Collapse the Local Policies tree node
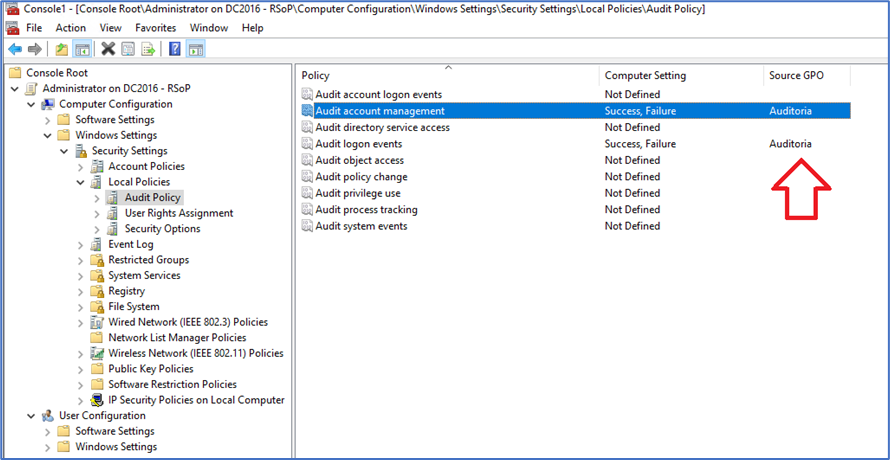 coord(81,182)
